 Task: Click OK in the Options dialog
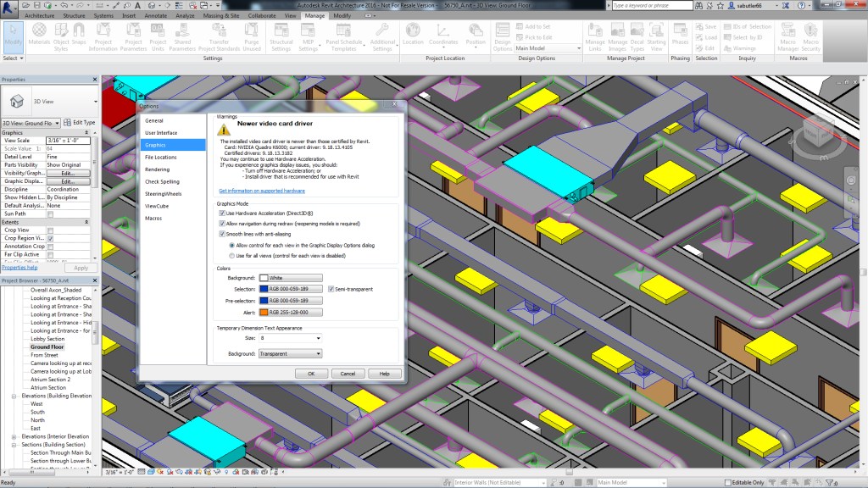[311, 373]
